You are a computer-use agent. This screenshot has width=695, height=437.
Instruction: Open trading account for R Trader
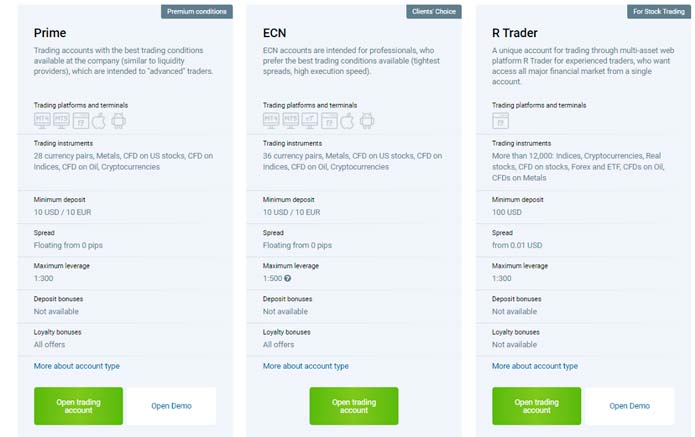click(x=536, y=406)
